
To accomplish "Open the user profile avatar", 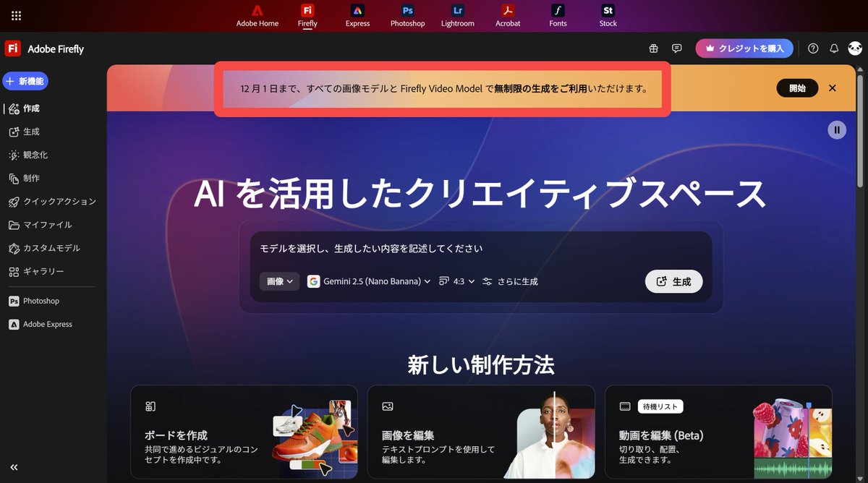I will [x=855, y=48].
